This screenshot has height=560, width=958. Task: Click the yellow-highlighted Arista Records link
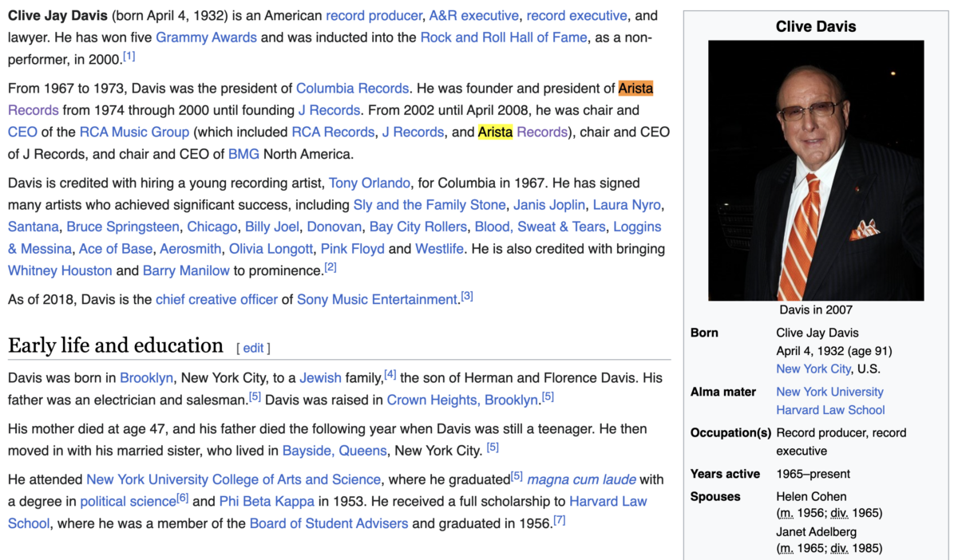[522, 132]
